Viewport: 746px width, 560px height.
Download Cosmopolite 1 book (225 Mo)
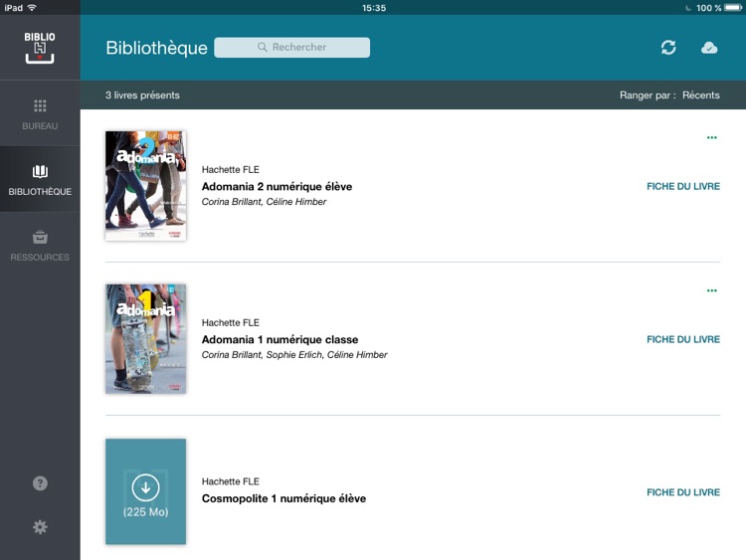click(145, 491)
